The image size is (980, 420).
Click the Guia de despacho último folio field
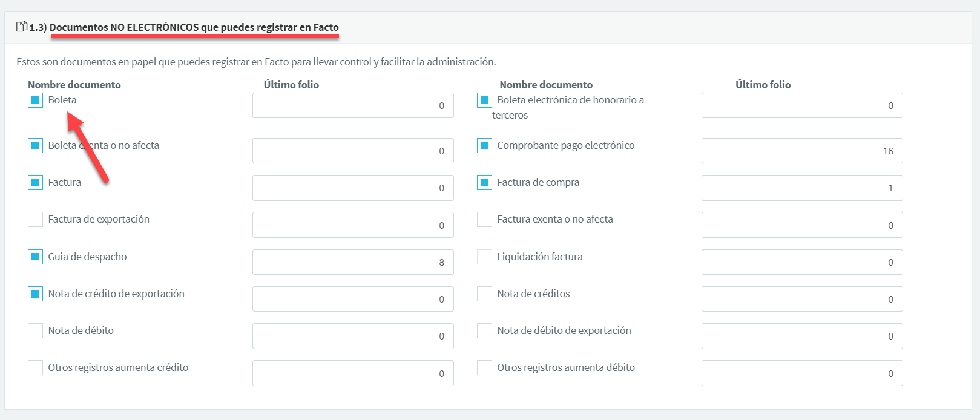click(353, 262)
